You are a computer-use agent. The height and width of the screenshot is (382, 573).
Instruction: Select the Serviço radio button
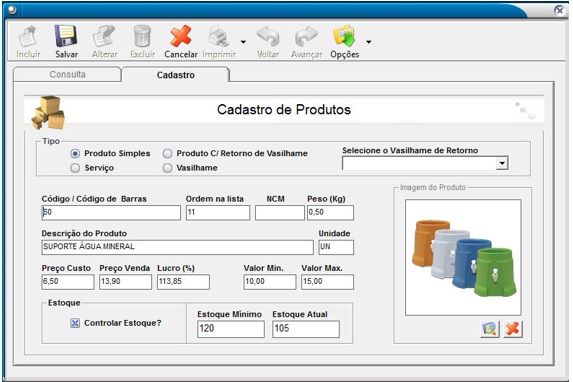75,168
